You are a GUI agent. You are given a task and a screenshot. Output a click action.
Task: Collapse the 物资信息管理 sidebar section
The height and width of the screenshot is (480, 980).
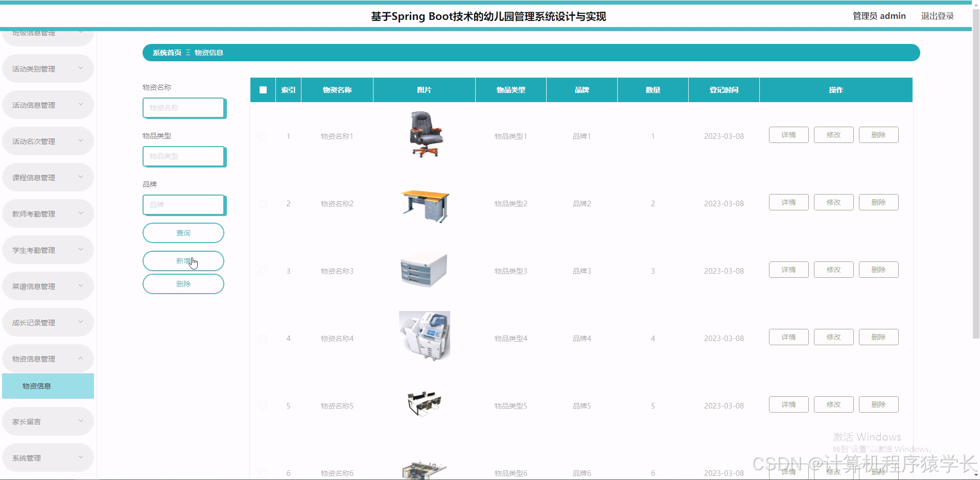pyautogui.click(x=48, y=358)
